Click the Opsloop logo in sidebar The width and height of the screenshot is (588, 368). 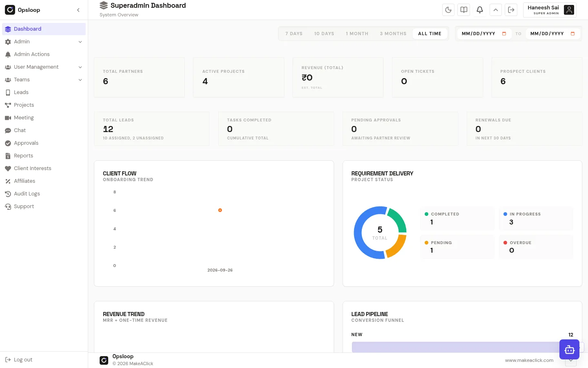coord(10,10)
